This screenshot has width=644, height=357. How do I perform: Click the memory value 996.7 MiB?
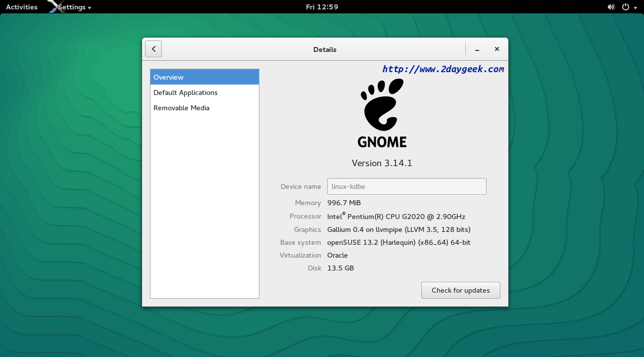344,203
